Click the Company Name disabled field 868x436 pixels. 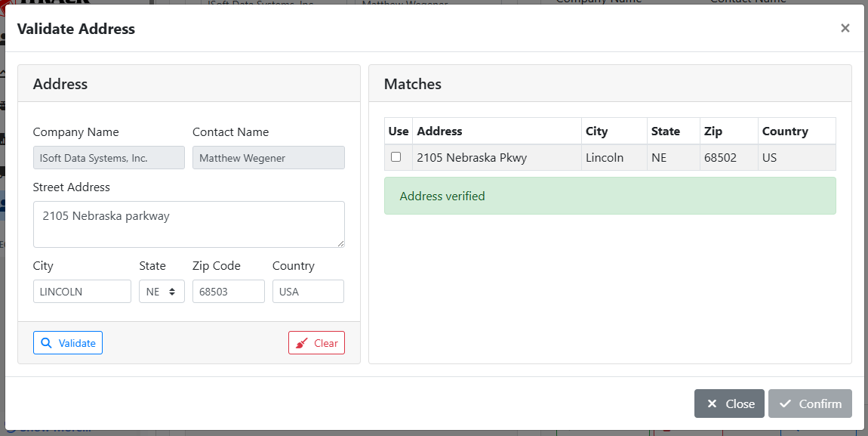109,158
